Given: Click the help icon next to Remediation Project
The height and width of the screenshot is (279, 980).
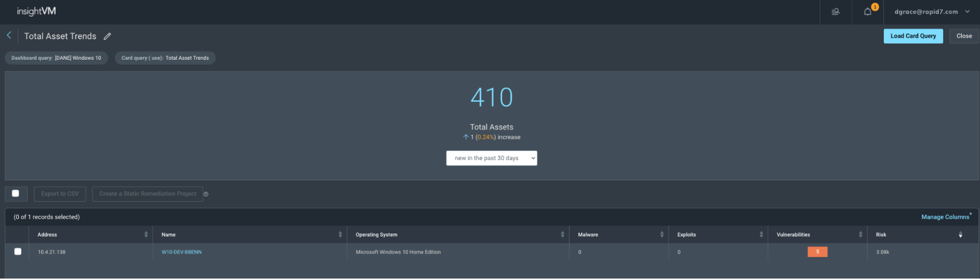Looking at the screenshot, I should [206, 194].
